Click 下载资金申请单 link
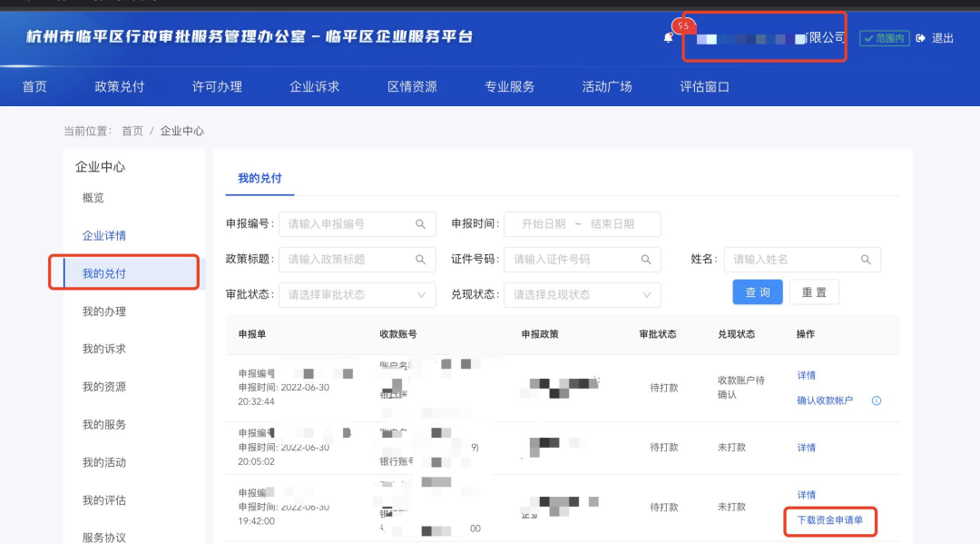This screenshot has height=544, width=980. [829, 520]
